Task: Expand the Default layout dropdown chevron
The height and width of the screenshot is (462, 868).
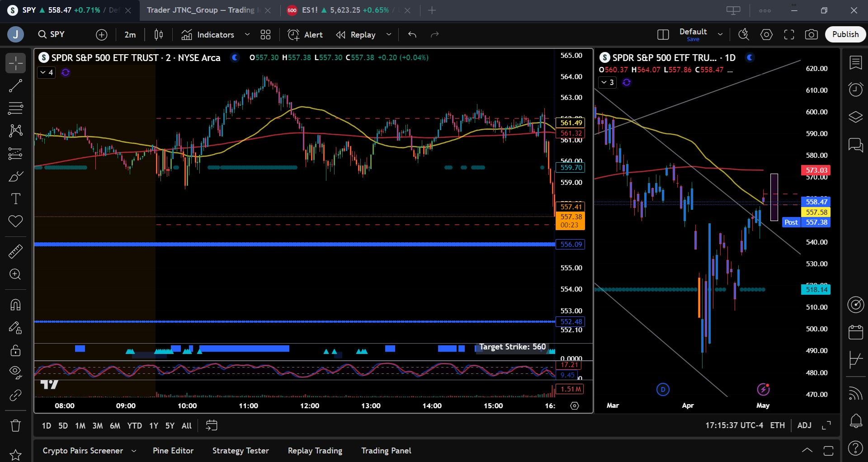Action: (720, 35)
